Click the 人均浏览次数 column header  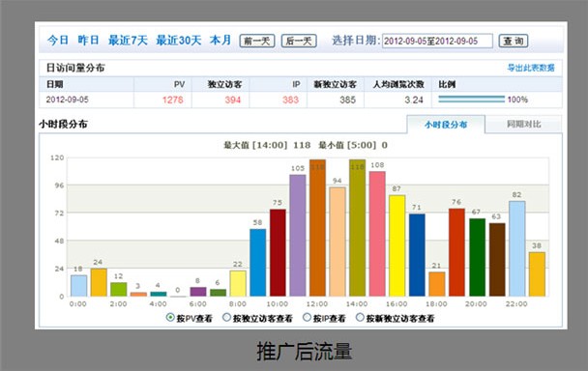(x=398, y=84)
